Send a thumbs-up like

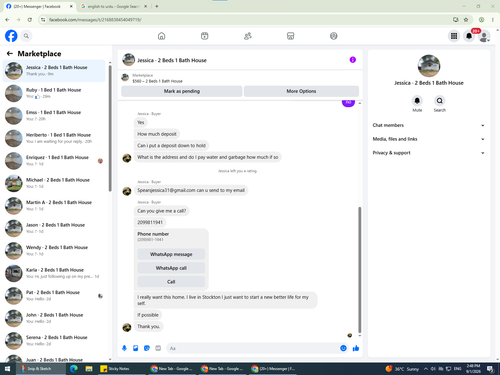pyautogui.click(x=356, y=348)
